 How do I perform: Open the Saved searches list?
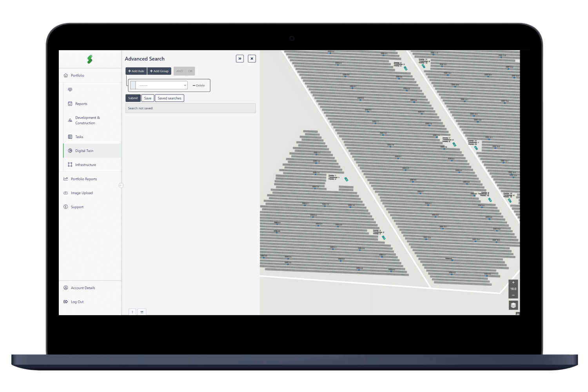click(169, 98)
